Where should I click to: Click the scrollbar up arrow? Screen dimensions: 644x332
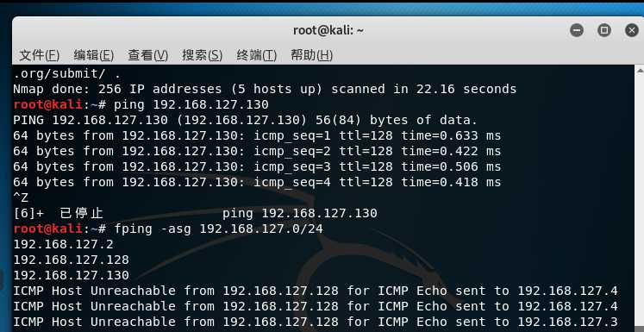point(641,71)
